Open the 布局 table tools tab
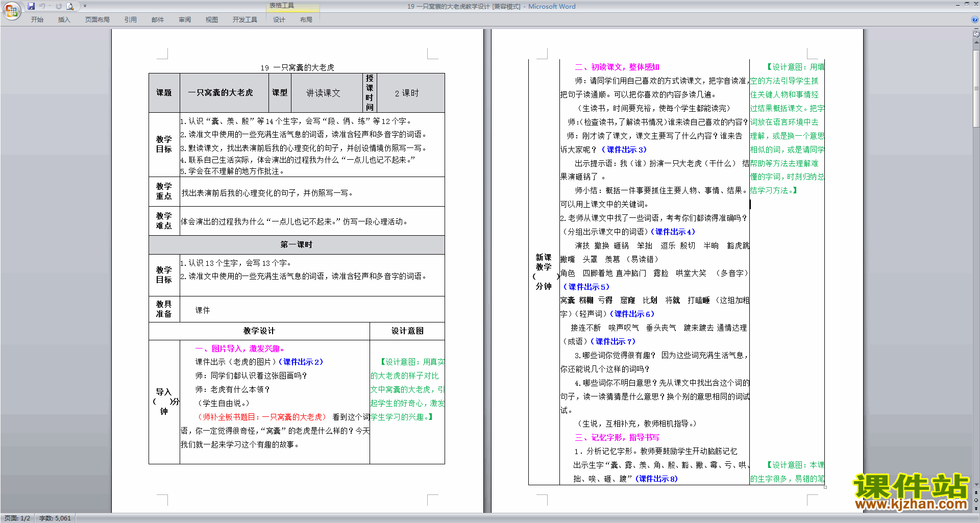Viewport: 980px width, 523px height. pos(306,19)
